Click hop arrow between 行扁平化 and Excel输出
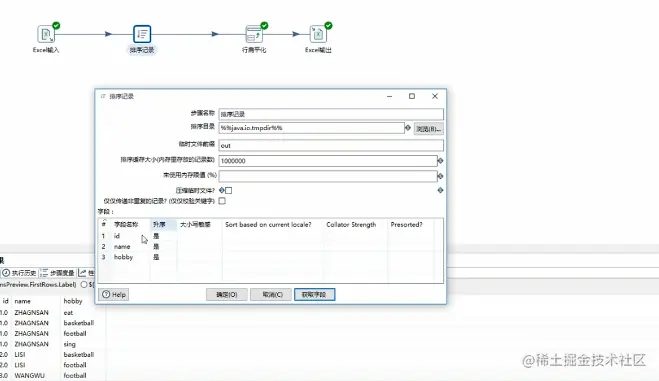 [296, 34]
